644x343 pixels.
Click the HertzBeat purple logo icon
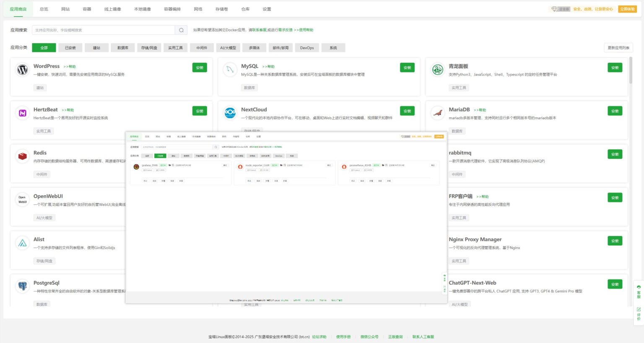click(x=23, y=113)
